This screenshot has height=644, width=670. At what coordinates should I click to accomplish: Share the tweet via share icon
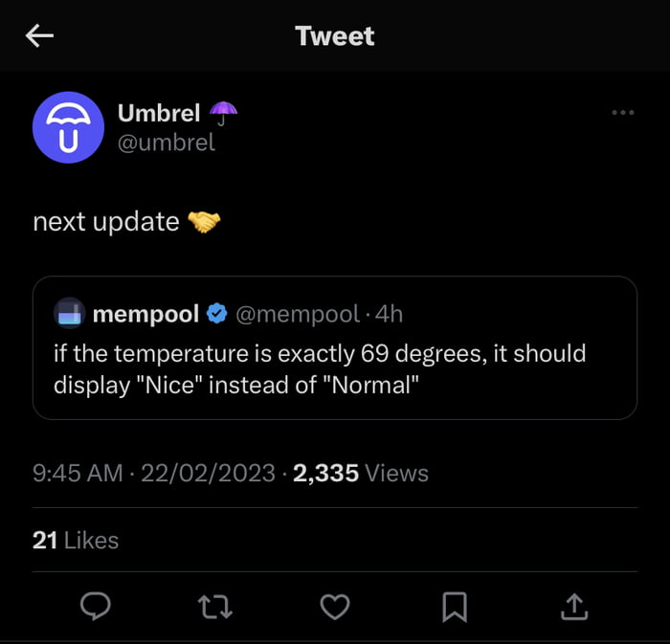pos(573,606)
